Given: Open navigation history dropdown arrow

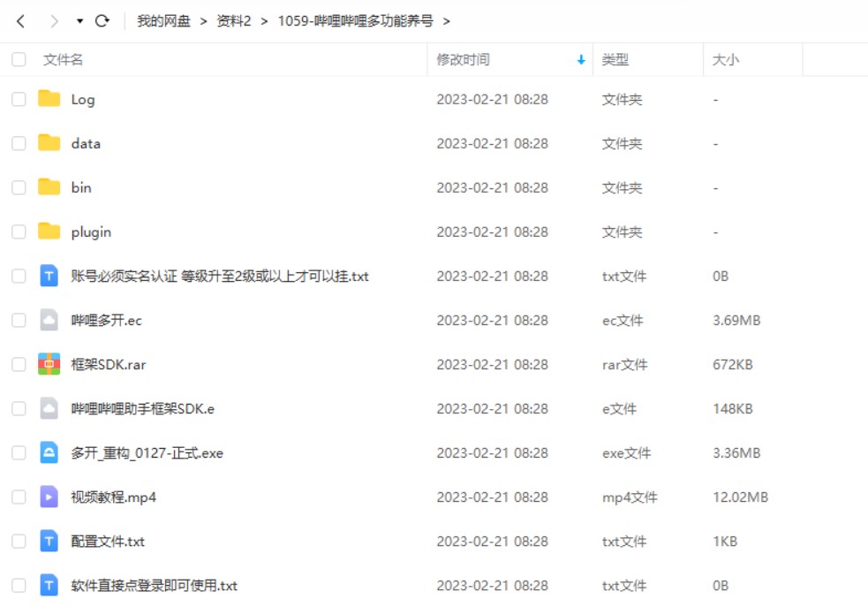Looking at the screenshot, I should (79, 21).
